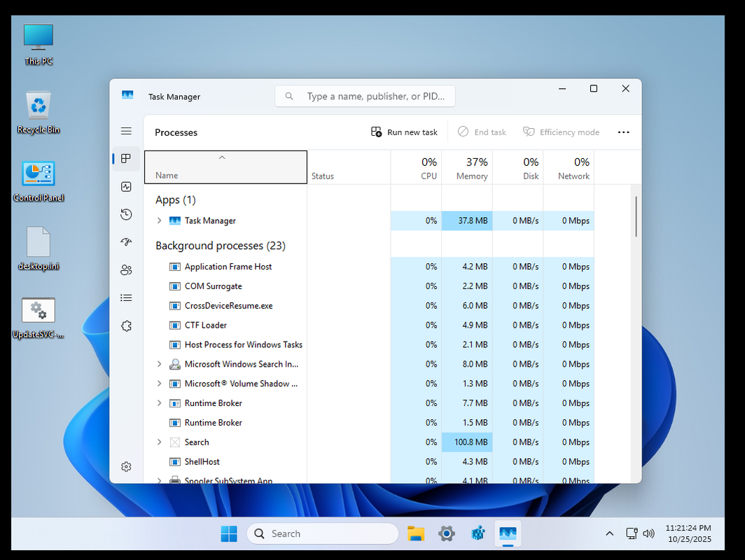Select the UpdateSVC desktop shortcut
Screen dimensions: 745x560
click(x=39, y=318)
